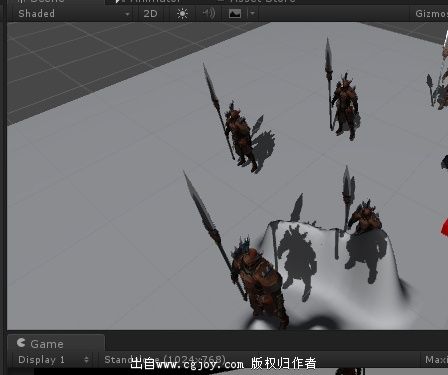Screen dimensions: 448x375
Task: Select the warrior standing on the cloth
Action: 366,218
